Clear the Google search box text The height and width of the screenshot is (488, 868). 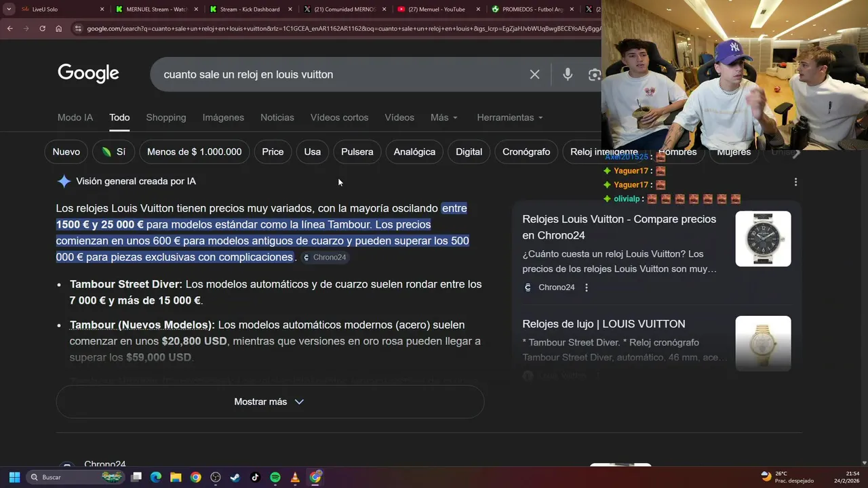[x=534, y=75]
